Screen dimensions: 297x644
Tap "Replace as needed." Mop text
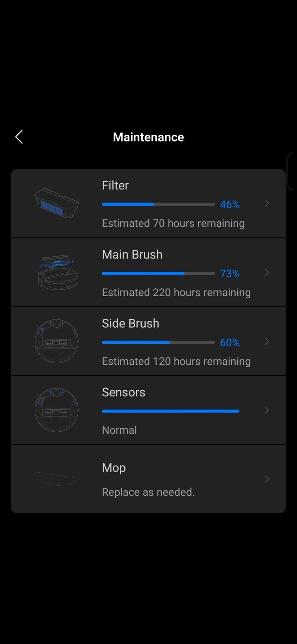(148, 492)
